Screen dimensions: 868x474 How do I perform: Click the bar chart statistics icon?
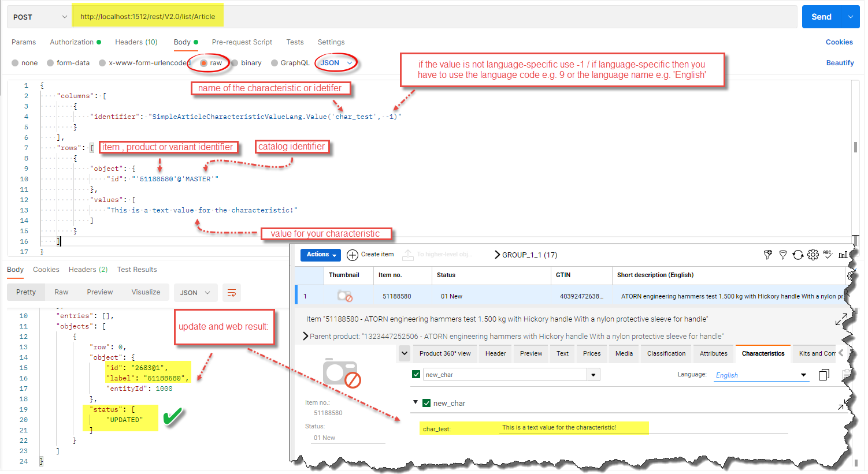coord(843,255)
